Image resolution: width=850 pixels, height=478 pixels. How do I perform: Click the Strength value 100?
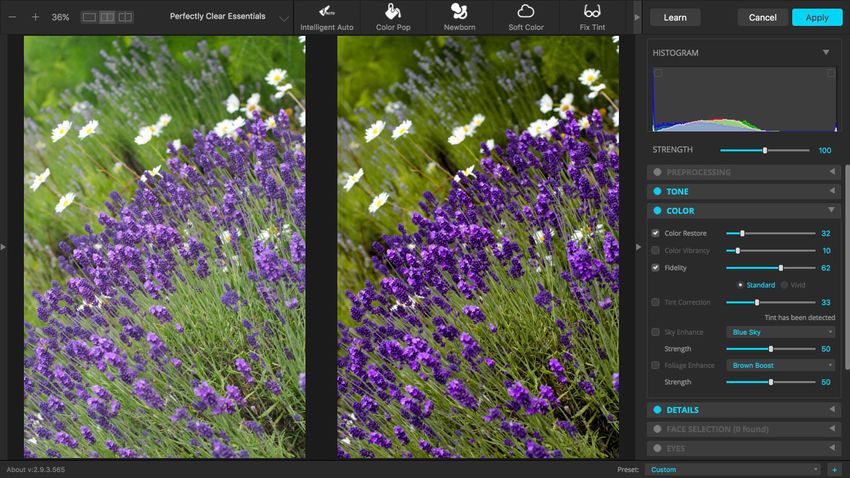(x=825, y=150)
